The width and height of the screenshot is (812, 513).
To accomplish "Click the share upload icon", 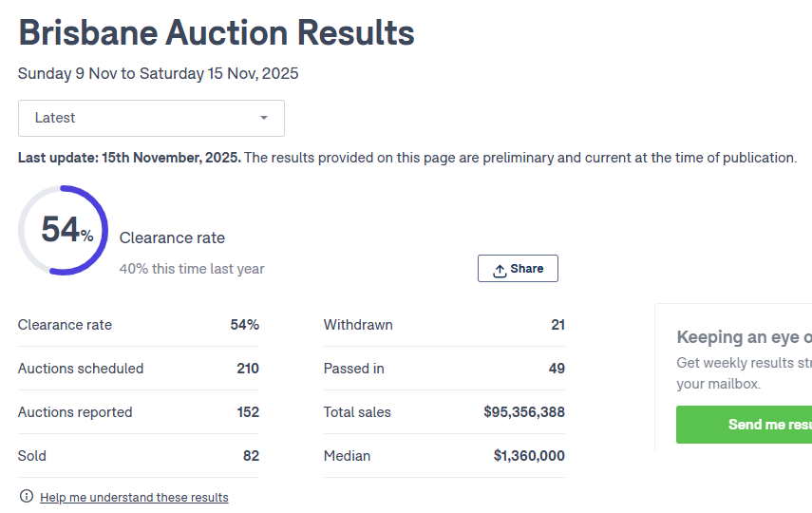I will click(x=500, y=270).
